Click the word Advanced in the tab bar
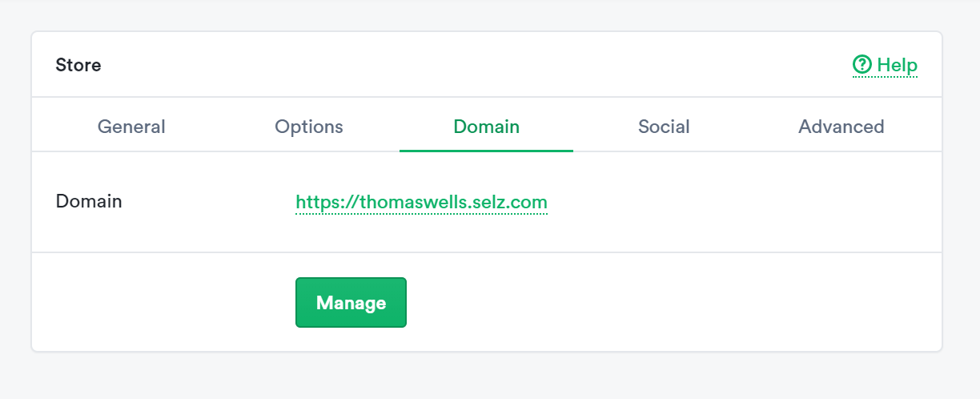Screen dimensions: 980x399 click(x=841, y=127)
